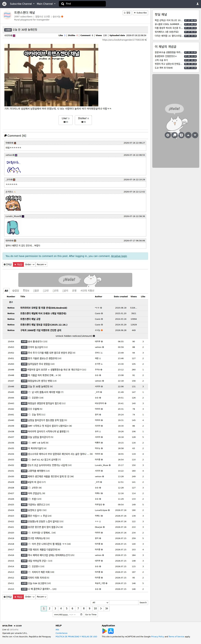Open the All search-scope dropdown
Screen dimensions: 201x644
click(100, 602)
